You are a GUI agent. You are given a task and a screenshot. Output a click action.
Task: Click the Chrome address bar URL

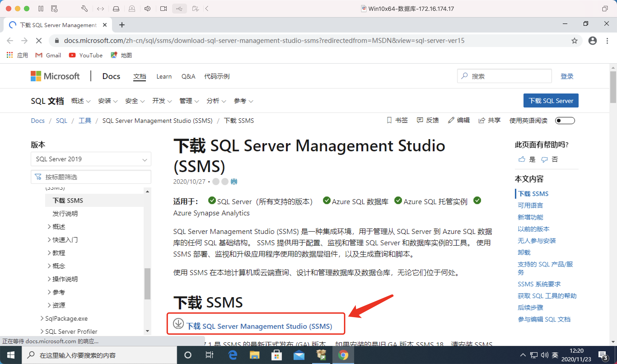coord(264,40)
